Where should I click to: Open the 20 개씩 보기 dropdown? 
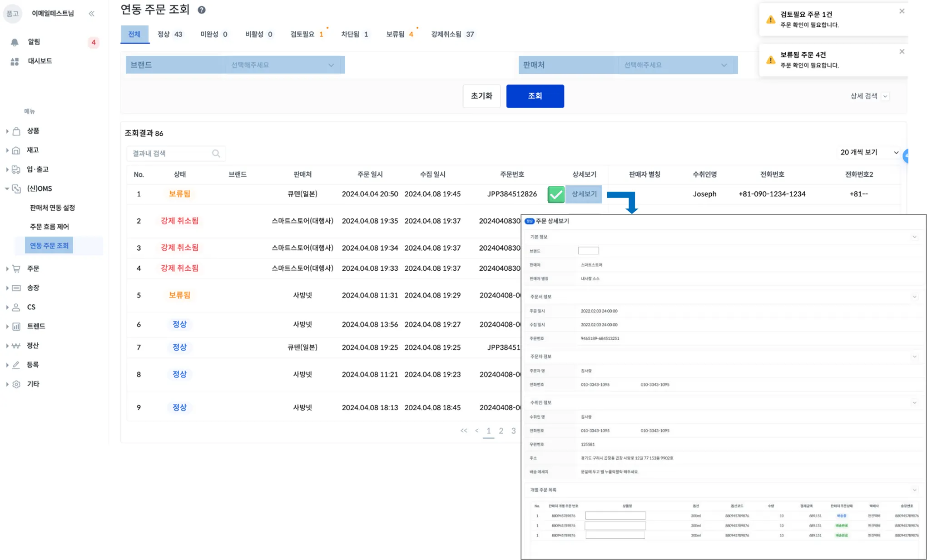(x=869, y=152)
